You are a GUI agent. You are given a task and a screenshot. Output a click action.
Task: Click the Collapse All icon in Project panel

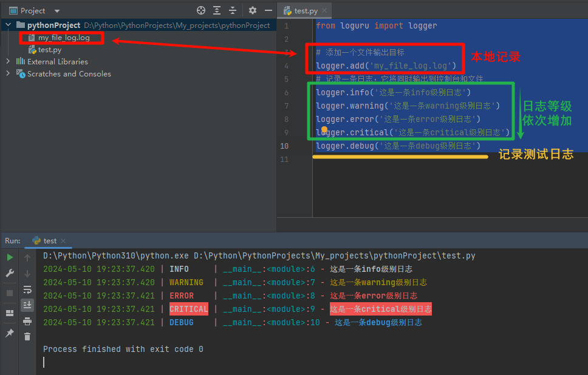point(233,10)
